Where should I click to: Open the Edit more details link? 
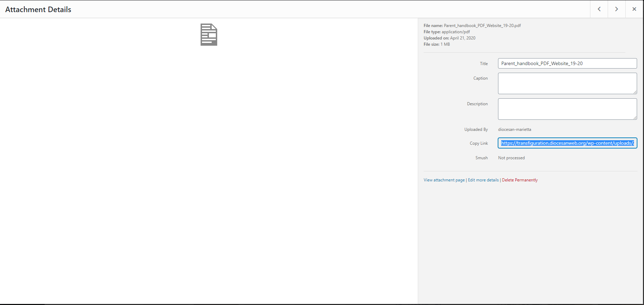pos(483,180)
